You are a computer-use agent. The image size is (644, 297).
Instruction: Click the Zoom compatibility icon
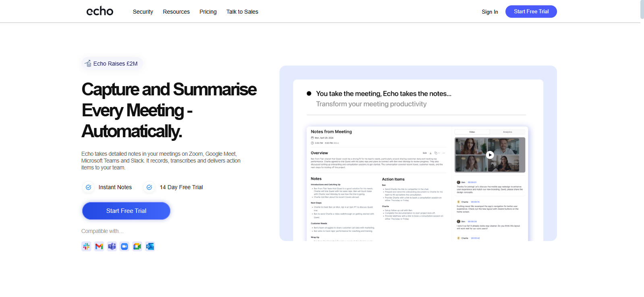pyautogui.click(x=124, y=246)
